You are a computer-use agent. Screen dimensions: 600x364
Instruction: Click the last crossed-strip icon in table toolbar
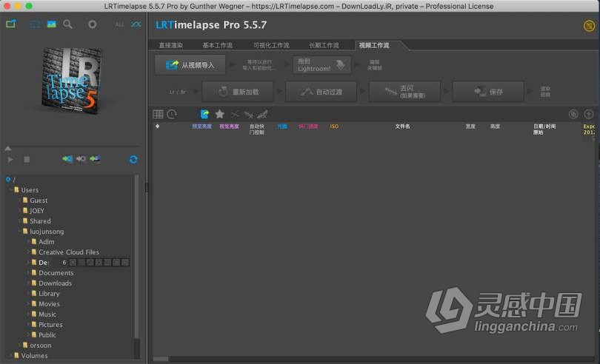(x=262, y=115)
